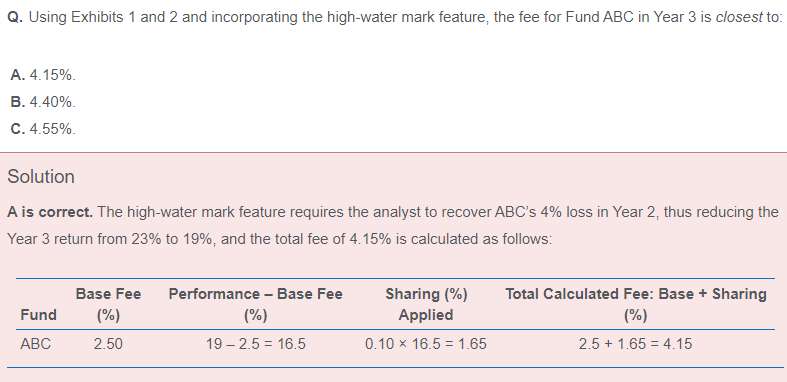Click the Base Fee (%) column header
The height and width of the screenshot is (382, 787).
coord(108,304)
